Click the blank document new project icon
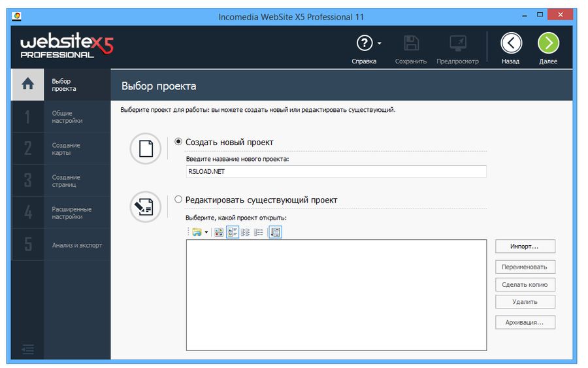Screen dimensions: 588x368 point(146,148)
